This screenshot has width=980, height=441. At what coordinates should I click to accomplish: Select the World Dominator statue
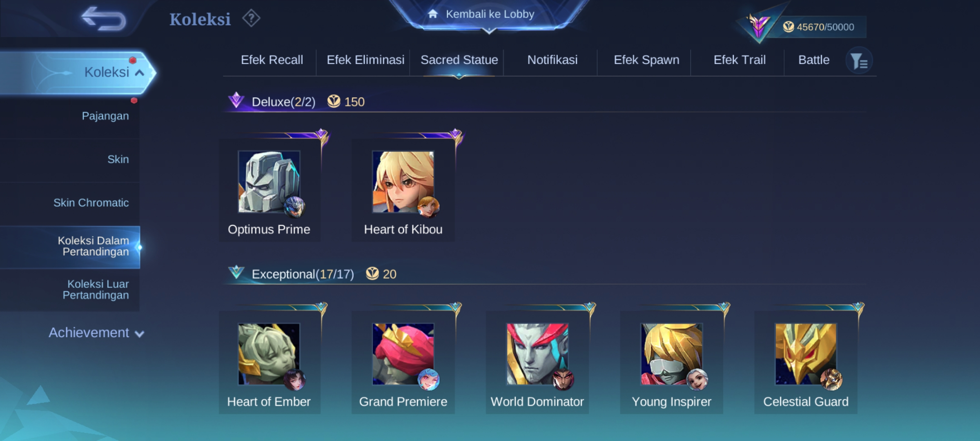pos(537,363)
